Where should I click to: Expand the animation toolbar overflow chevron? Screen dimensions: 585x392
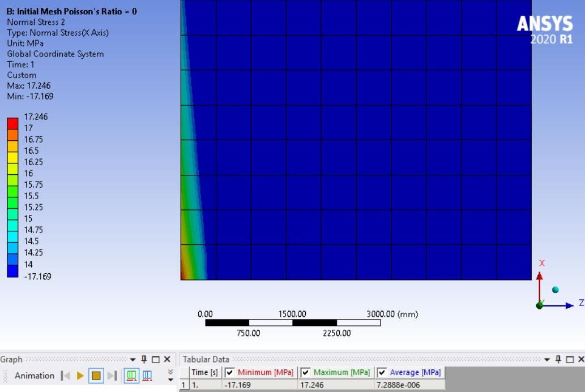click(x=170, y=376)
